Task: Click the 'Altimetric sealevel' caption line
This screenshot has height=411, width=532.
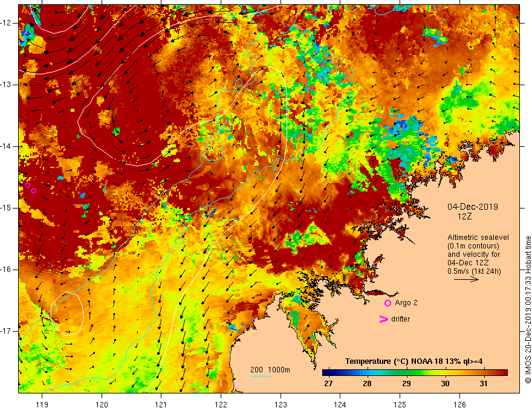Action: [478, 238]
